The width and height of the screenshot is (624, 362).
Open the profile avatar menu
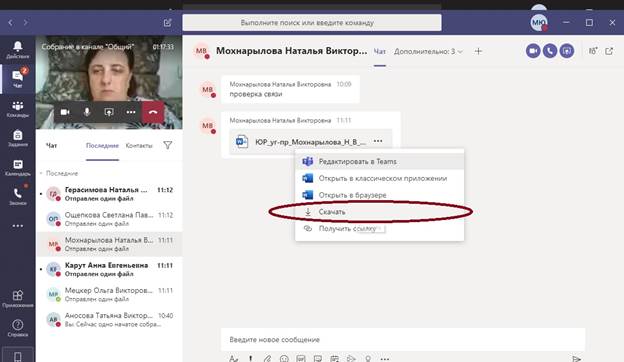point(539,23)
